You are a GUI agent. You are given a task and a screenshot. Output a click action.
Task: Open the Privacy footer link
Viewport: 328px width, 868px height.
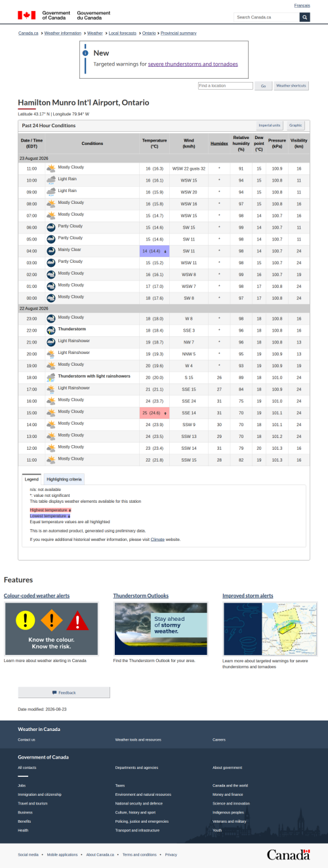tap(171, 854)
